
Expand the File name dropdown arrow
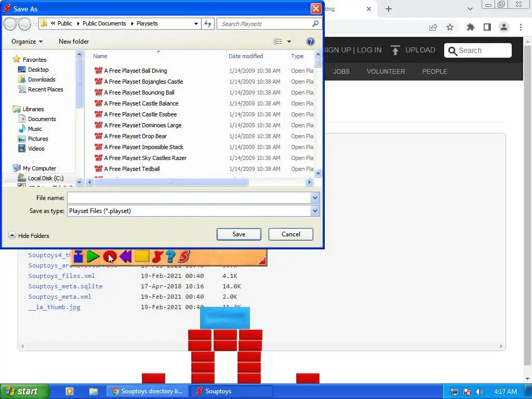point(315,198)
